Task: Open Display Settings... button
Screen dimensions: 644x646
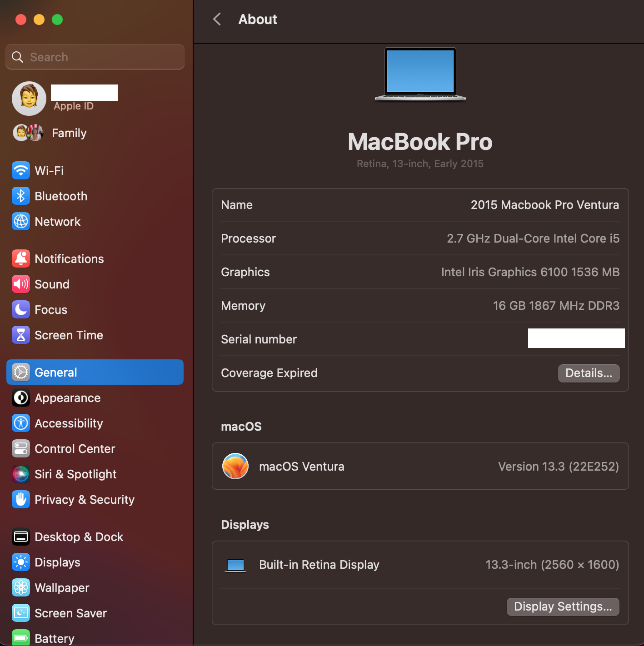Action: pos(563,607)
